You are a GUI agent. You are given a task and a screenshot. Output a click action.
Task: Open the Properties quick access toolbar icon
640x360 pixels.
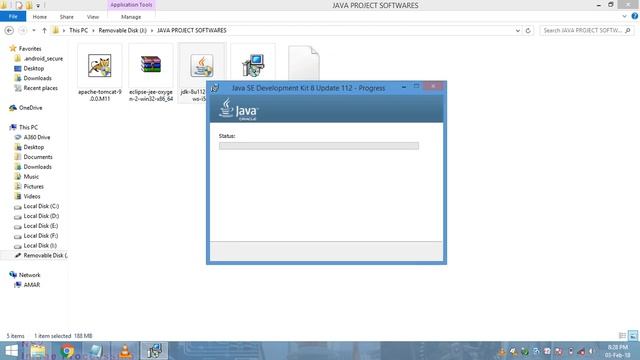coord(19,5)
